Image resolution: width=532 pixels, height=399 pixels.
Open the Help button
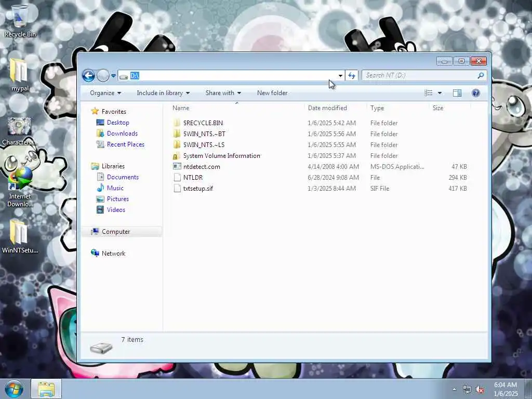[x=476, y=93]
